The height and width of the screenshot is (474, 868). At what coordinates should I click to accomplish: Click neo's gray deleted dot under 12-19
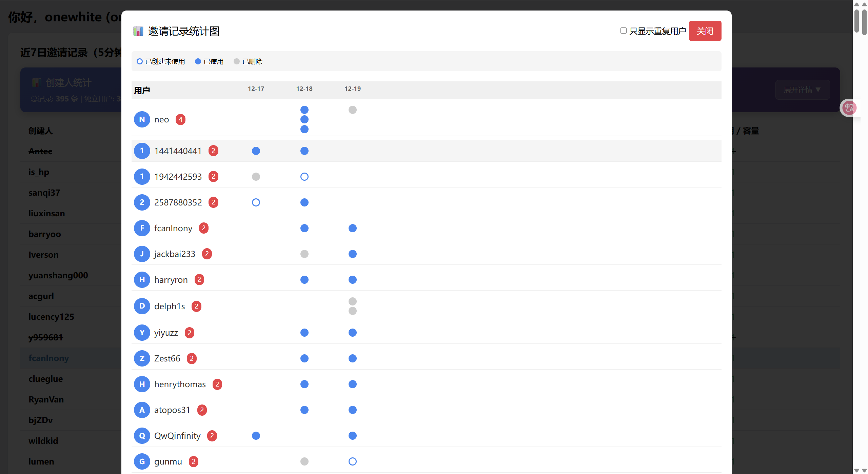pyautogui.click(x=353, y=110)
